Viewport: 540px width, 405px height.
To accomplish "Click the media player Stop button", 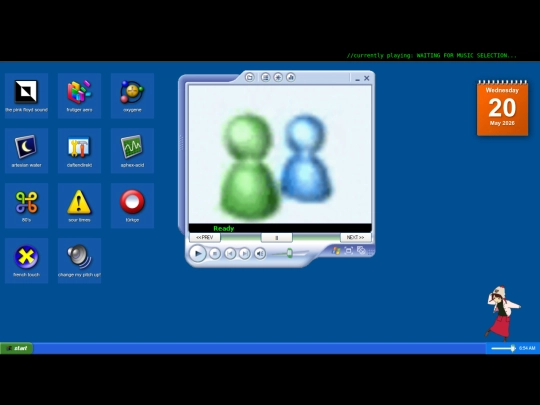I will 215,253.
